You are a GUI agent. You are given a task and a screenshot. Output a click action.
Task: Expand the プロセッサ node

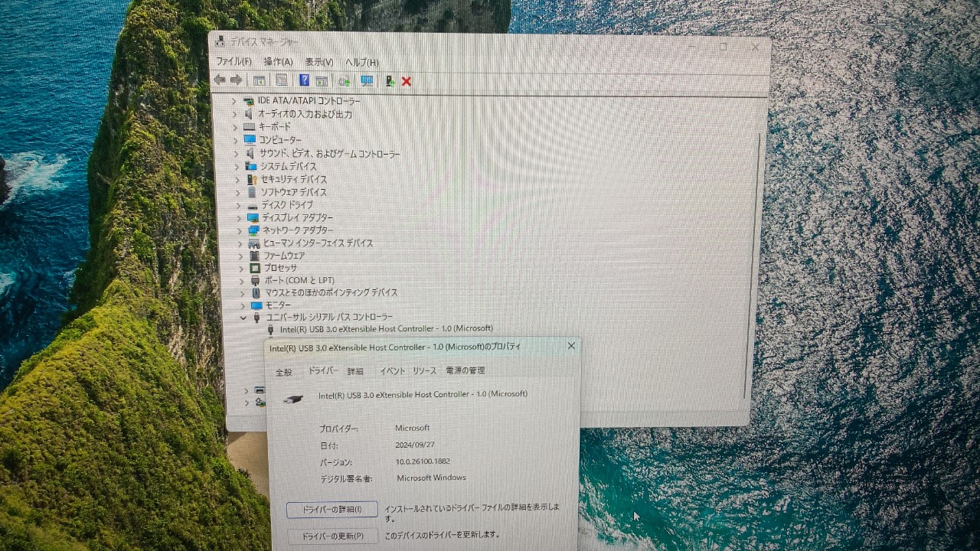[x=241, y=268]
